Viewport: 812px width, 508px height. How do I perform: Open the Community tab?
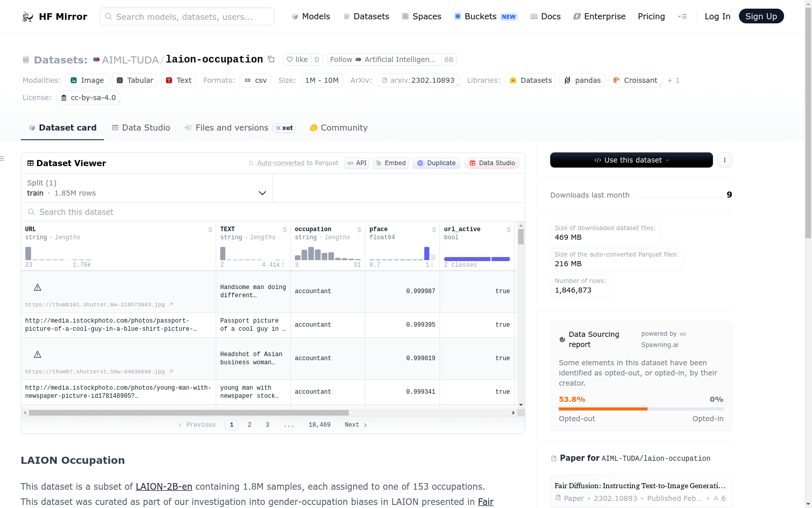pos(339,128)
